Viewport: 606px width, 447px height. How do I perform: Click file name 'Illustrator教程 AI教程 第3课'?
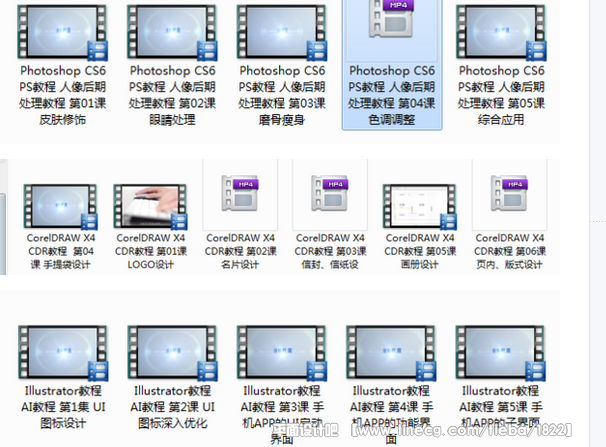click(282, 415)
